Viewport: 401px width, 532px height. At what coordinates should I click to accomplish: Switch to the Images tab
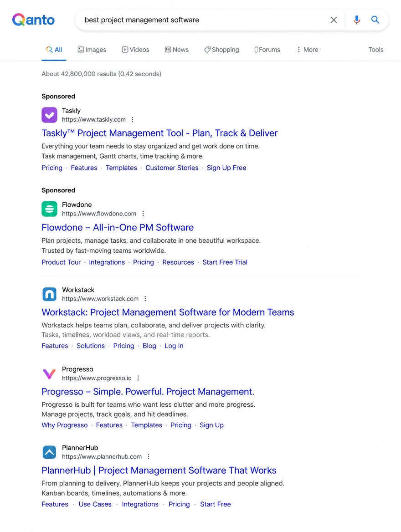(x=92, y=50)
